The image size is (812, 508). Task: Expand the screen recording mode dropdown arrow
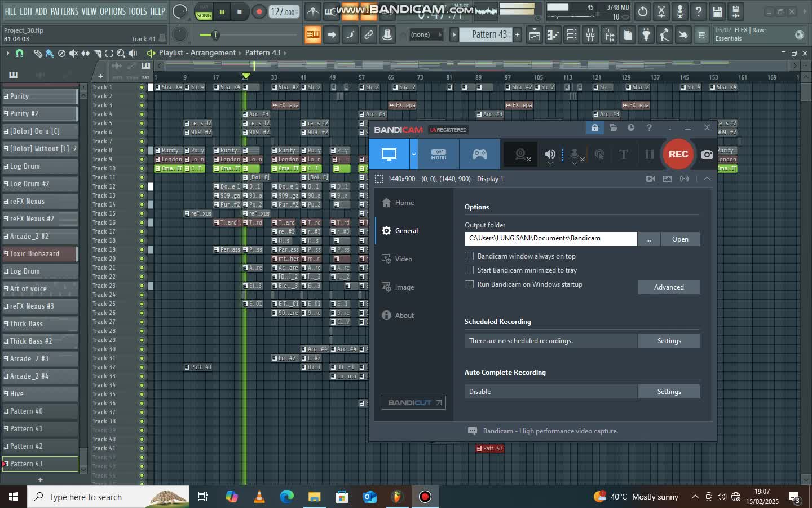coord(414,154)
